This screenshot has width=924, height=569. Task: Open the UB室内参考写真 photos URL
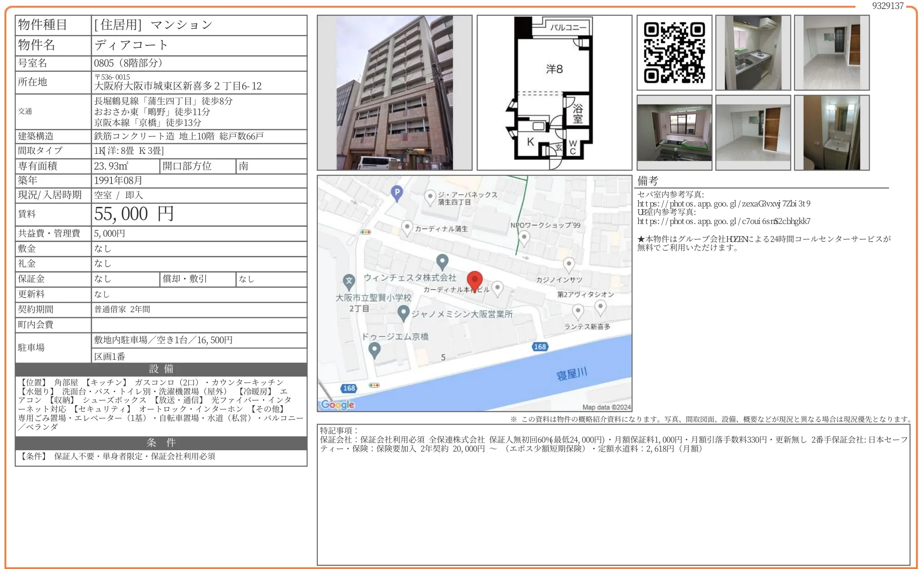tap(724, 221)
